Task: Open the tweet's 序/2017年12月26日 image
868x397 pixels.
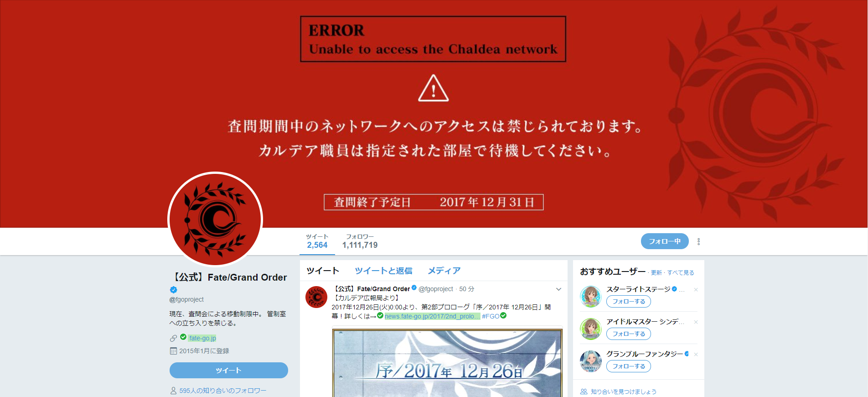Action: [447, 363]
